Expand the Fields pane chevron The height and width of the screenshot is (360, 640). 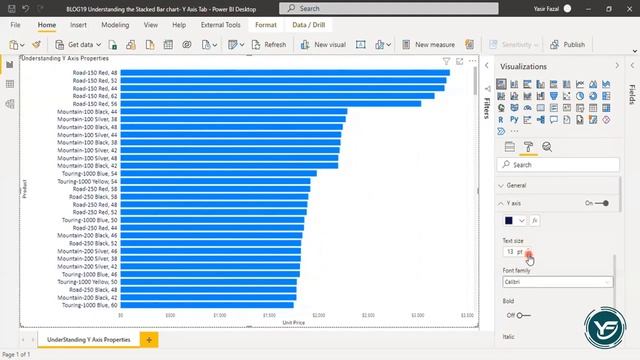pyautogui.click(x=632, y=65)
